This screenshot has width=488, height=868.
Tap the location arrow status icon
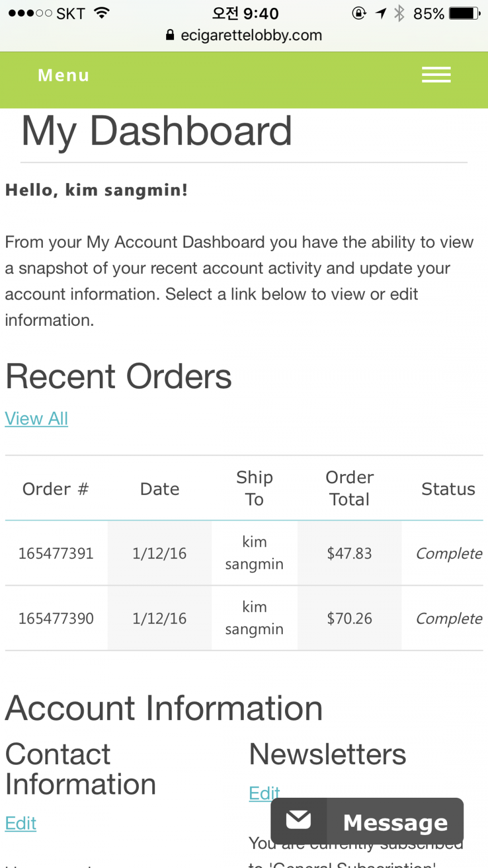tap(381, 13)
